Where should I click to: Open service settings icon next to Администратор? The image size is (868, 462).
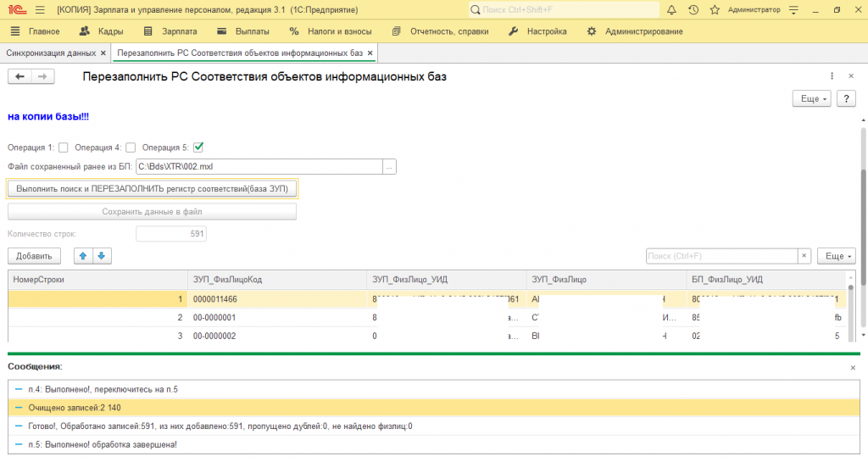(x=793, y=10)
